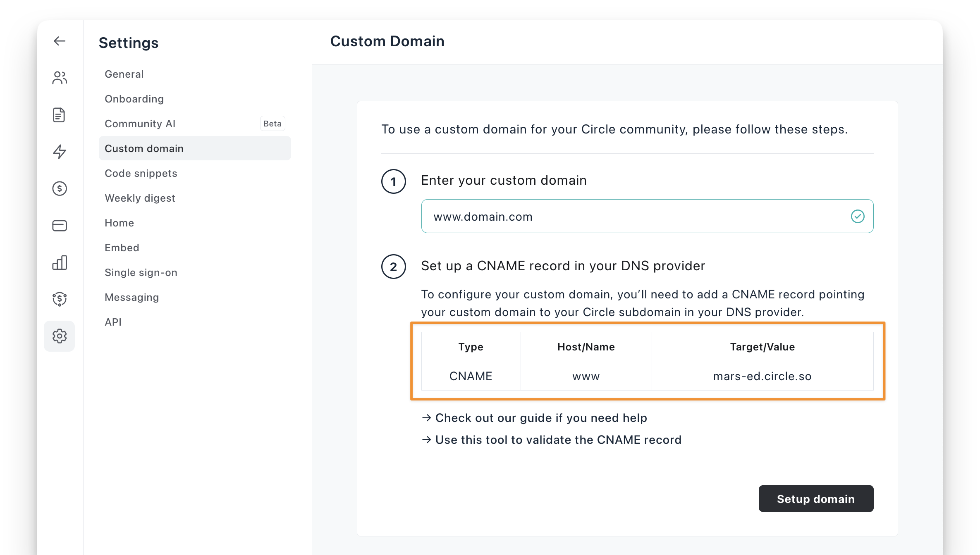Click the back arrow above the sidebar
The image size is (980, 555).
(x=59, y=40)
